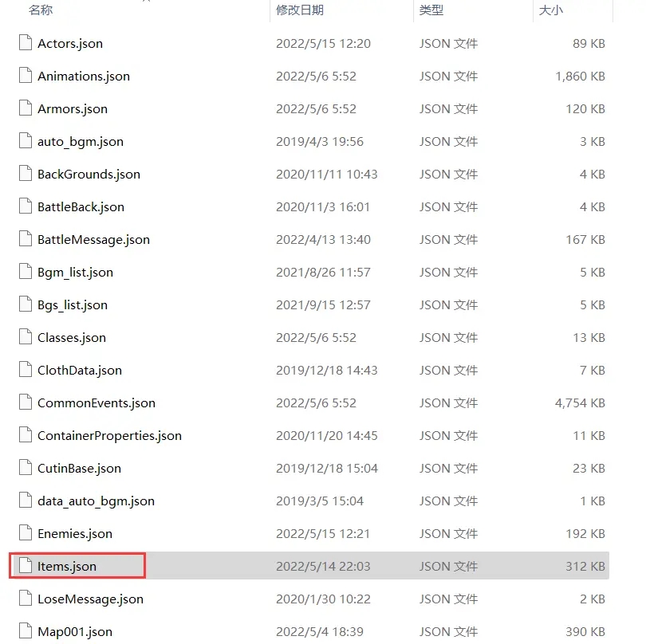
Task: Select the BattleMessage.json document icon
Action: 26,239
